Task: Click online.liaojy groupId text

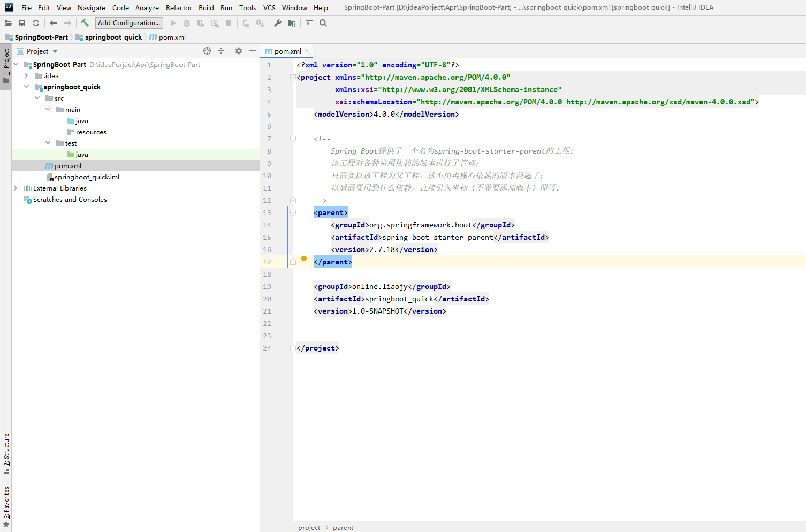Action: click(380, 286)
